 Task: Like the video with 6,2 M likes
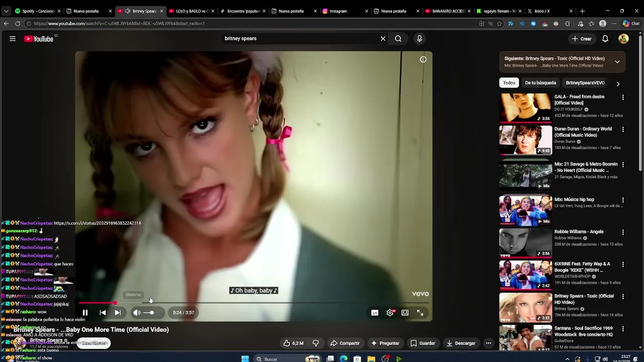click(293, 343)
